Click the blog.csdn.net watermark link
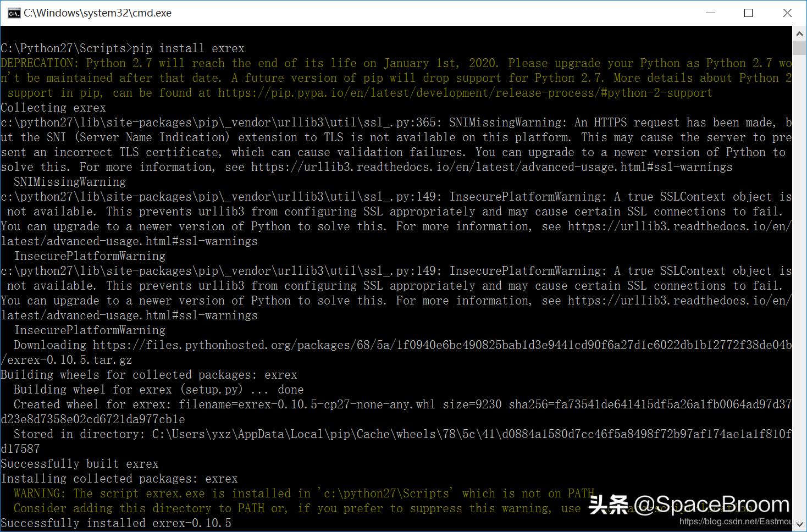Viewport: 807px width, 532px height. coord(734,522)
